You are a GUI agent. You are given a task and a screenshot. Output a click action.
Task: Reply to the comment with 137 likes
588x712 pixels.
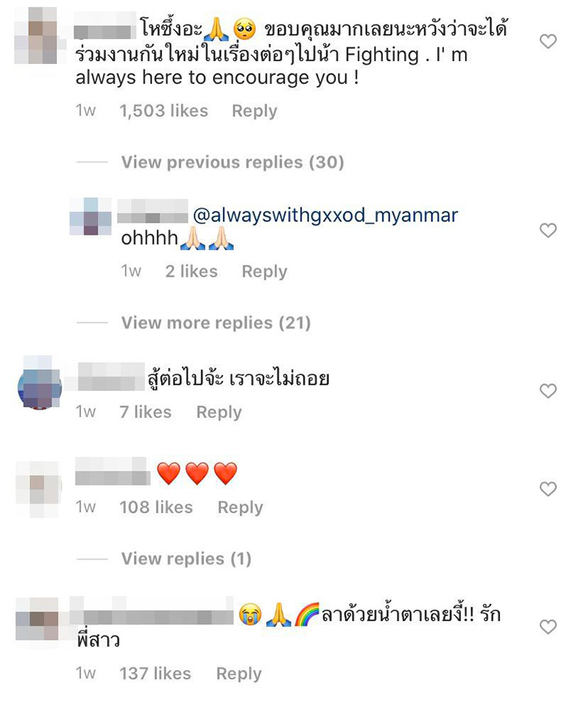(x=239, y=674)
